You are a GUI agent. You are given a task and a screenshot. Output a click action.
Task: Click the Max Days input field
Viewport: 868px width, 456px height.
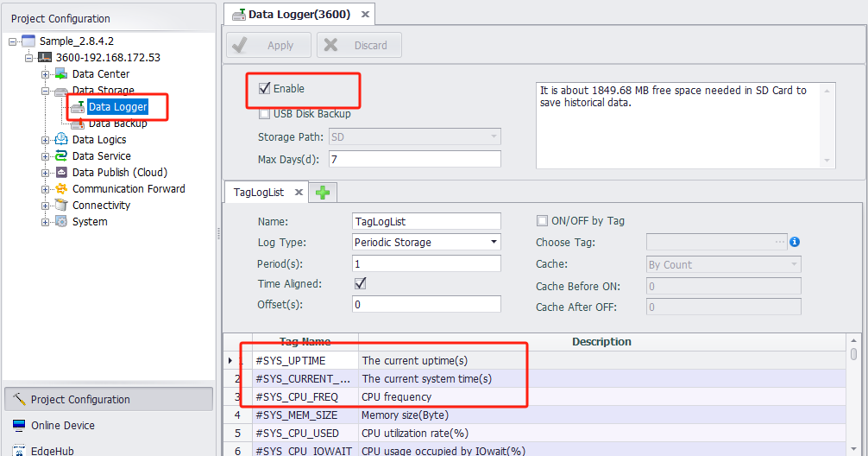(x=414, y=160)
